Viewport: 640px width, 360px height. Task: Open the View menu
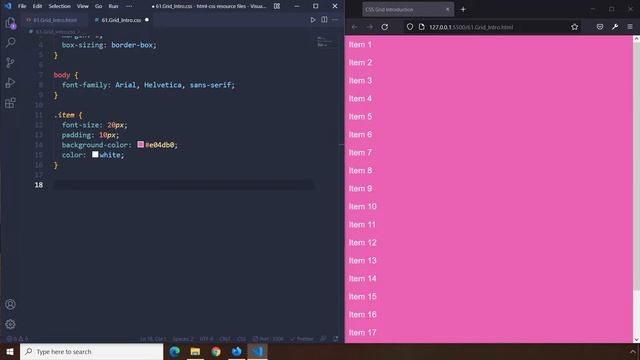click(x=82, y=6)
